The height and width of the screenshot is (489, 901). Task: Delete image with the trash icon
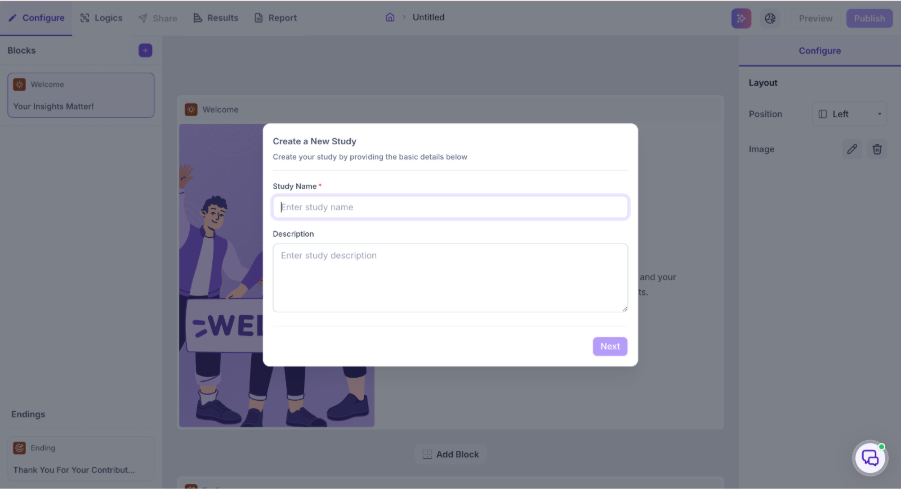pos(877,149)
